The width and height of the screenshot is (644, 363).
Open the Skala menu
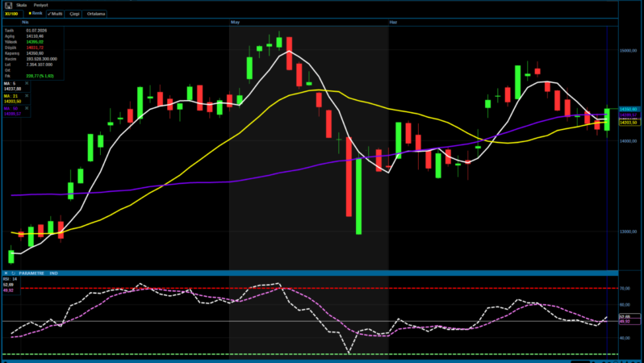coord(21,6)
